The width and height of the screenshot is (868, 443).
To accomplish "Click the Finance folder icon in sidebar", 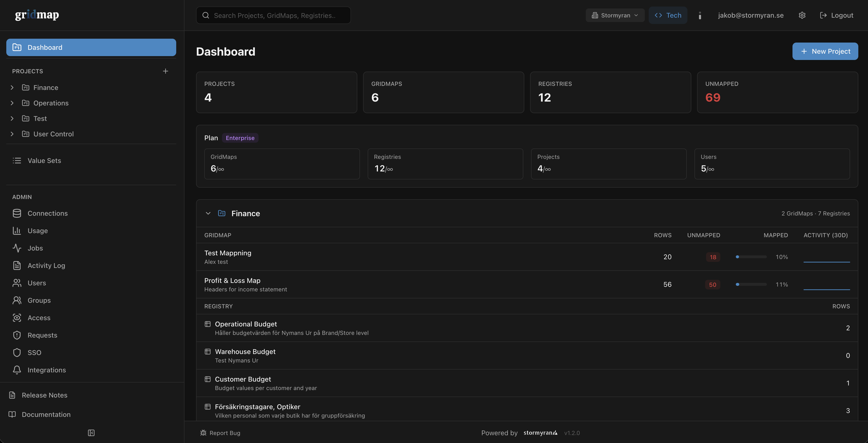I will 26,88.
